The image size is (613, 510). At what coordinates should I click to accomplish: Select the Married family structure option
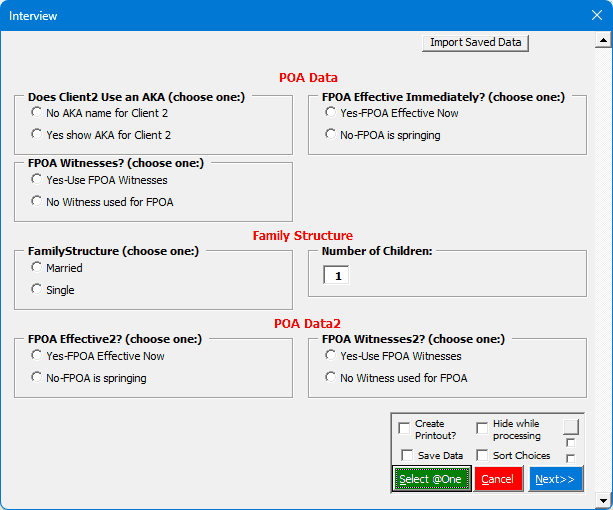[37, 267]
